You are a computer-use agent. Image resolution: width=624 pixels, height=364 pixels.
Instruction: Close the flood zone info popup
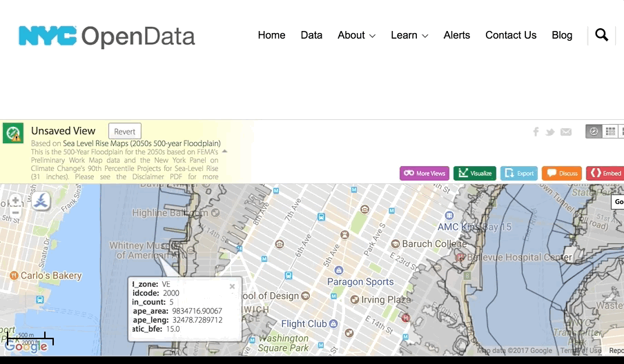click(232, 286)
